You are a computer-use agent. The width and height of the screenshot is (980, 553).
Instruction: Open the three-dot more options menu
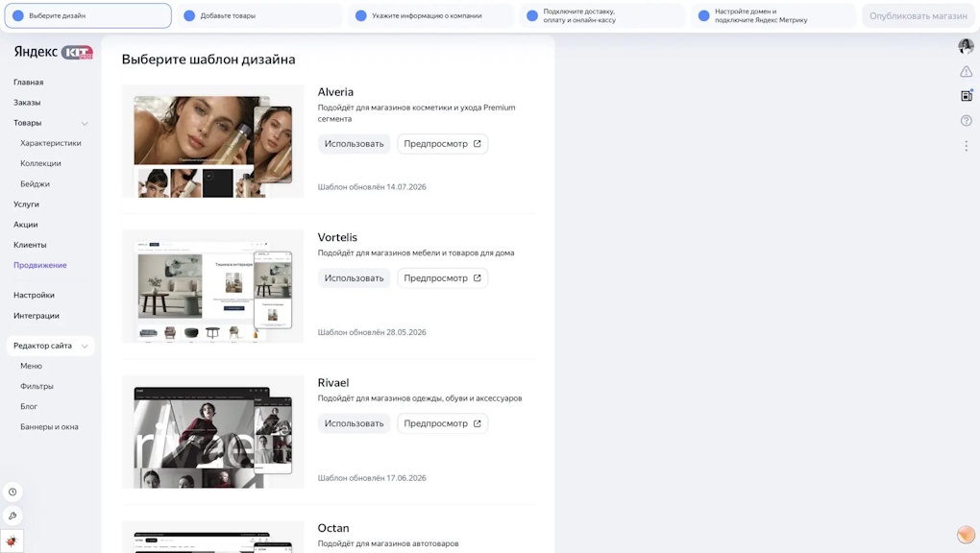click(x=967, y=146)
